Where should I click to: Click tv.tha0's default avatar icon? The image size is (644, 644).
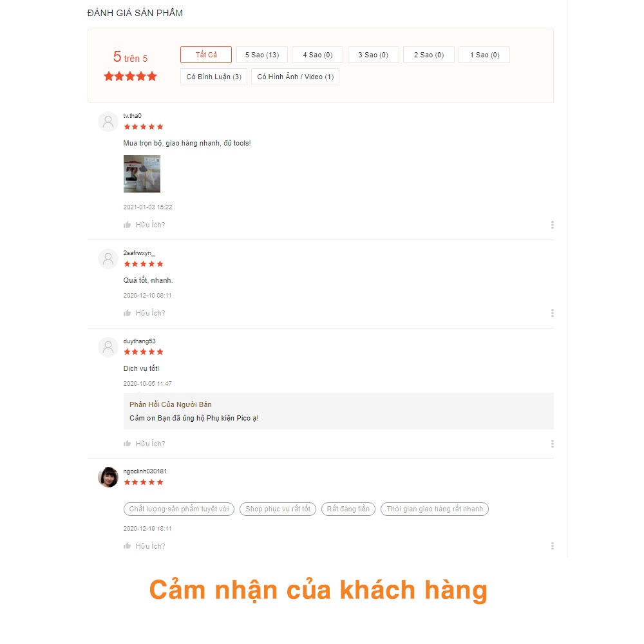tap(108, 122)
